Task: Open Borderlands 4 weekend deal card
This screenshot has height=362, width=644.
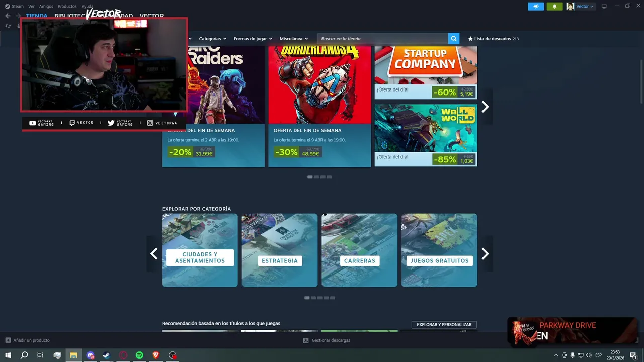Action: tap(319, 106)
